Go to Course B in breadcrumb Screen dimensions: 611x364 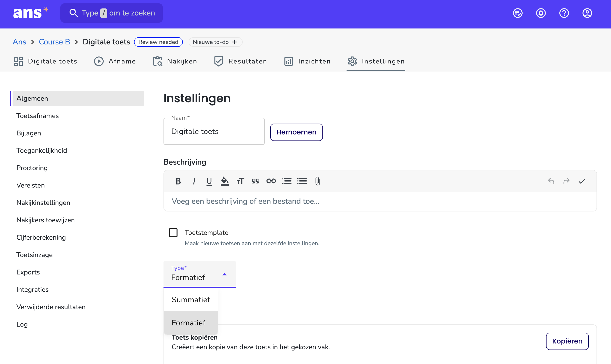coord(55,42)
